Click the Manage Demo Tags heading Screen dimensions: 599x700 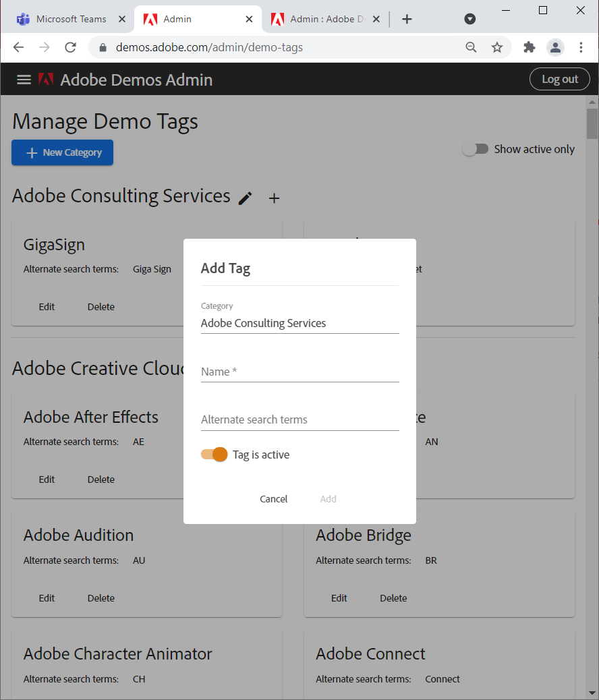tap(105, 122)
